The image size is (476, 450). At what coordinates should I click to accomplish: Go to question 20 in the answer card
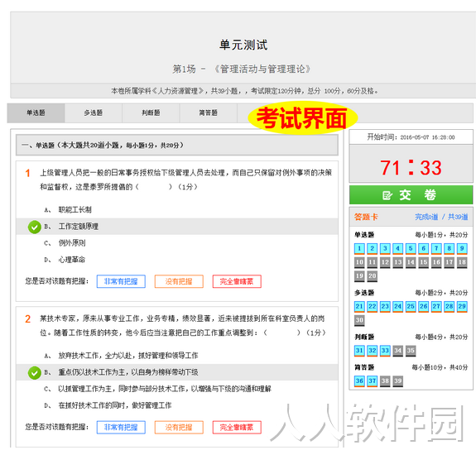373,276
